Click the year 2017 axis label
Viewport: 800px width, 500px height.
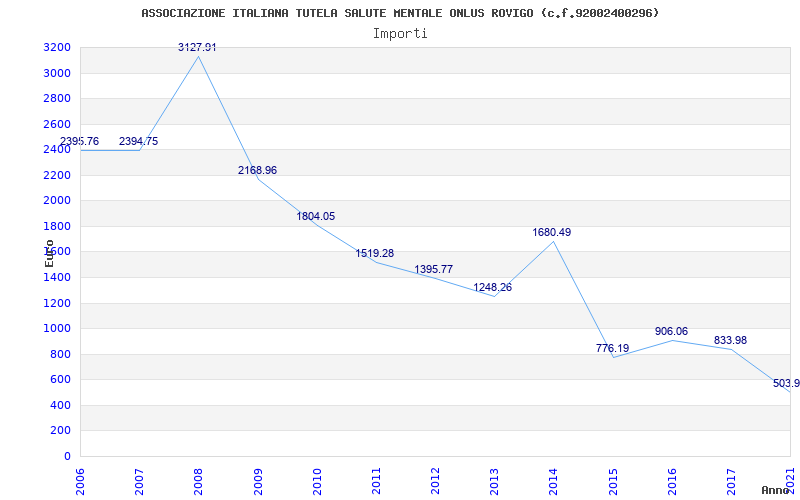pos(731,482)
